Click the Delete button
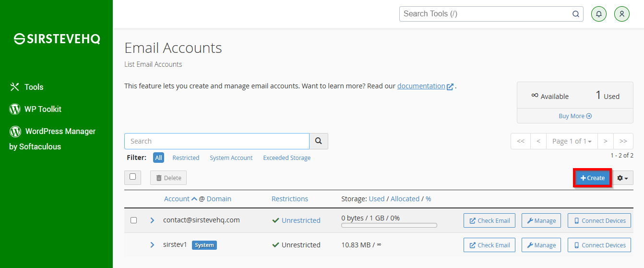Image resolution: width=644 pixels, height=268 pixels. (x=168, y=178)
